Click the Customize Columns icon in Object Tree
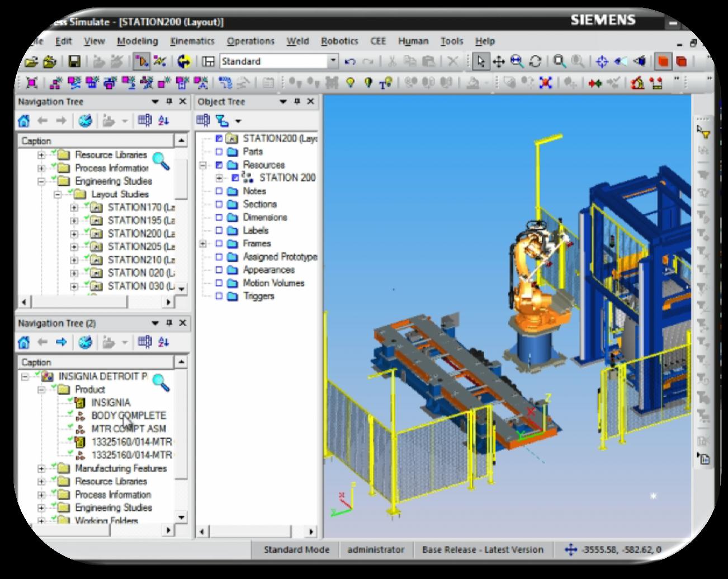728x579 pixels. click(204, 120)
